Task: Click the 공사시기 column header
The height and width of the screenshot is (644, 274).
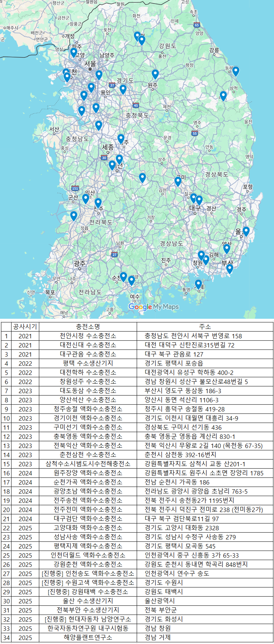Action: (25, 326)
